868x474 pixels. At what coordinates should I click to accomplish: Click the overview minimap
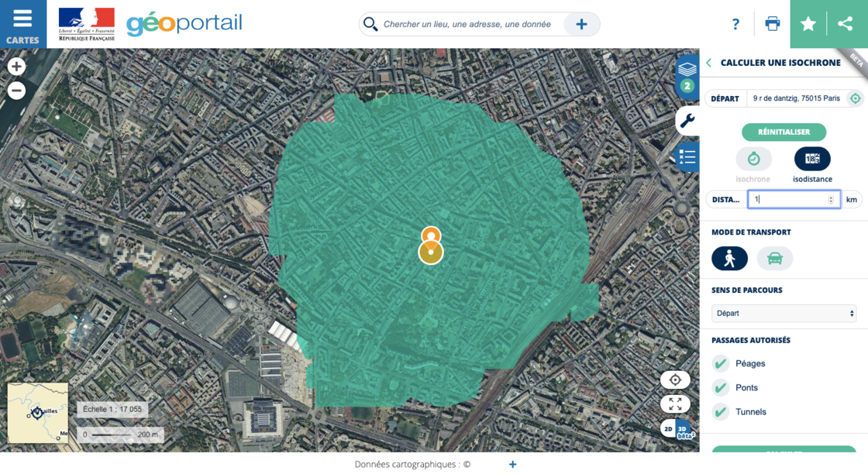tap(38, 413)
